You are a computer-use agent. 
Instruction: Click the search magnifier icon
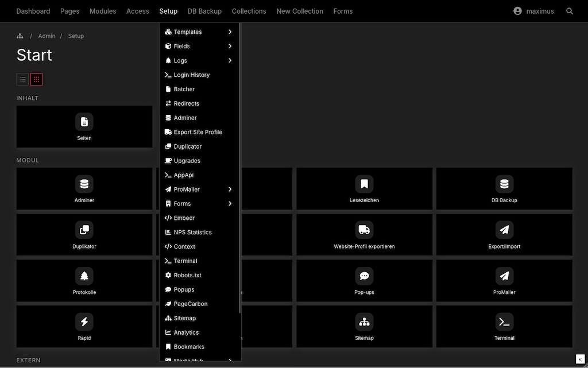[569, 11]
